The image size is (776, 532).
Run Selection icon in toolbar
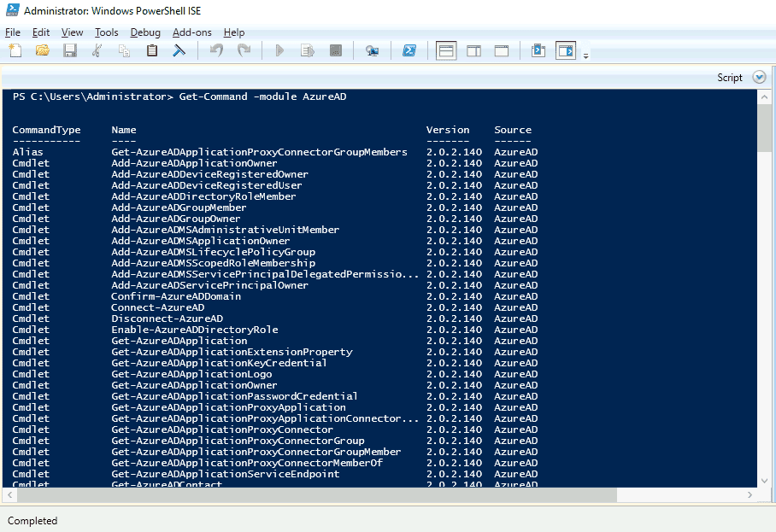(308, 50)
